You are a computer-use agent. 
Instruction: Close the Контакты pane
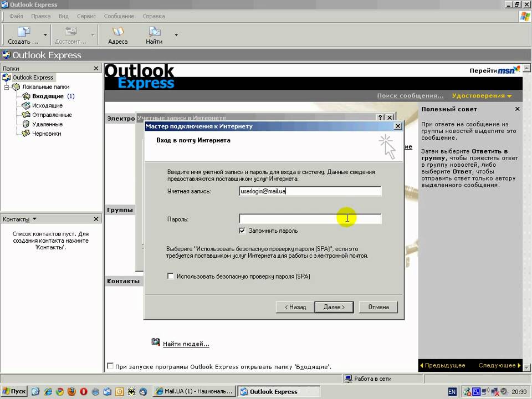coord(96,219)
